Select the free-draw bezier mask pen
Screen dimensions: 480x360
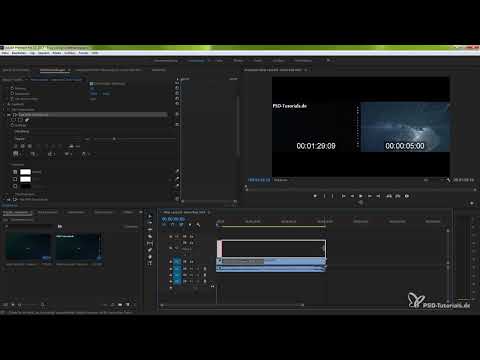(27, 120)
